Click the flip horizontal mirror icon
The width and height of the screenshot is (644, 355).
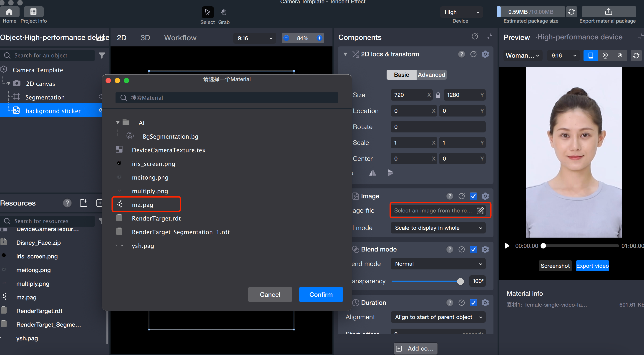372,173
